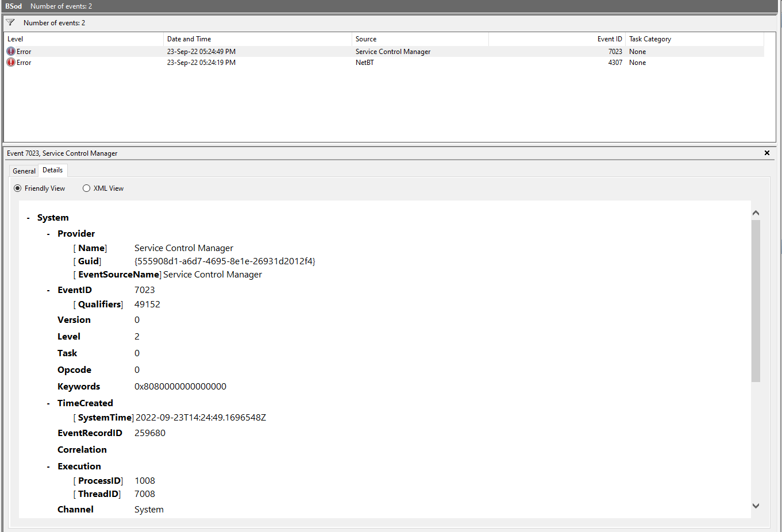
Task: Click the Qualifiers value 49152
Action: (x=147, y=304)
